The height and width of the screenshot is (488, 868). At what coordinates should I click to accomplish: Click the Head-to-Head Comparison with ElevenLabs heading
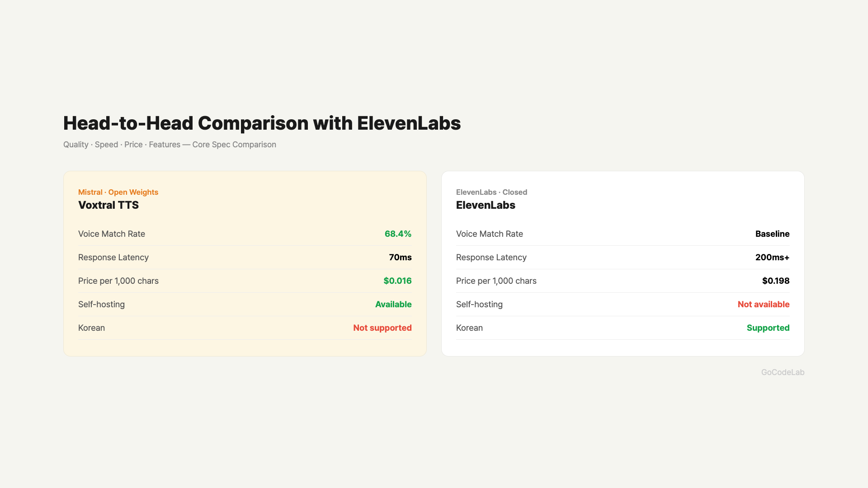[x=262, y=123]
